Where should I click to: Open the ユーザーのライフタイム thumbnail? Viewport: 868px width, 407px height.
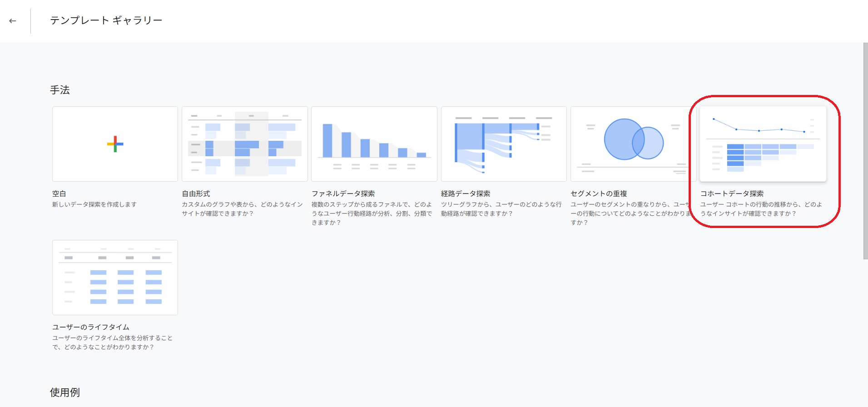click(115, 278)
